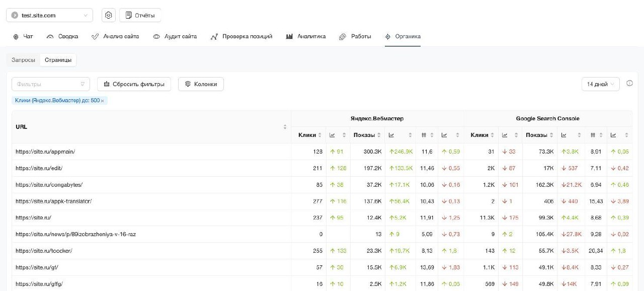
Task: Click the Сбросить фильтры button
Action: 134,84
